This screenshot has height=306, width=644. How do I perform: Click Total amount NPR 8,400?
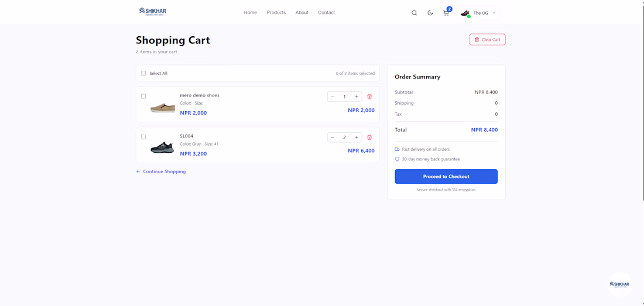pos(484,130)
